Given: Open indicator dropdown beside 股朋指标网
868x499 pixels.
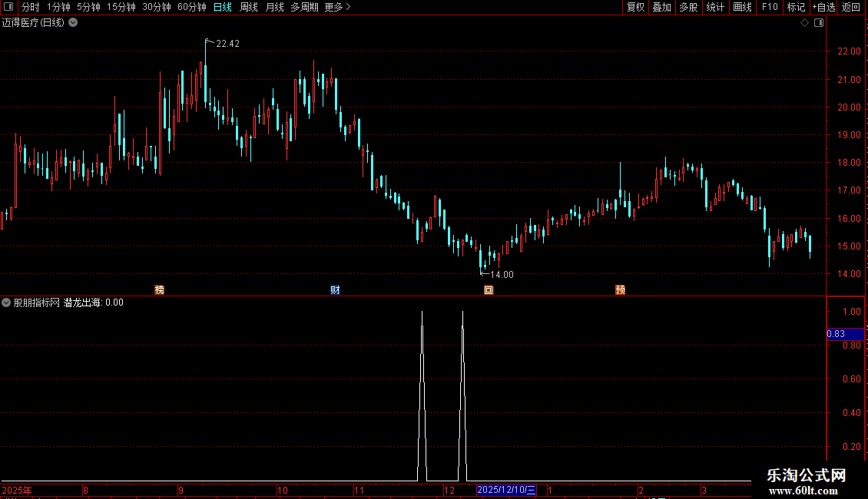Looking at the screenshot, I should coord(6,302).
